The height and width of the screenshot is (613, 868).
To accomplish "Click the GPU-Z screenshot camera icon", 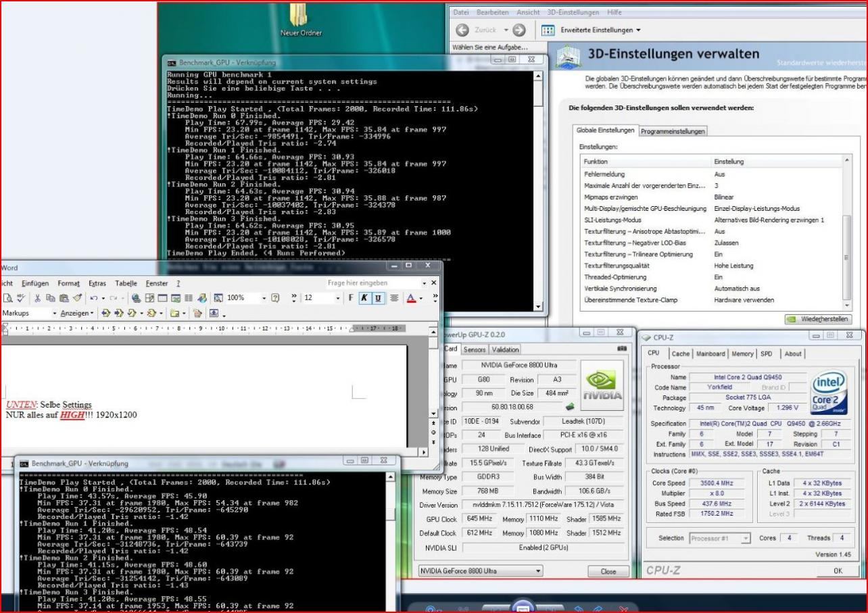I will point(622,349).
